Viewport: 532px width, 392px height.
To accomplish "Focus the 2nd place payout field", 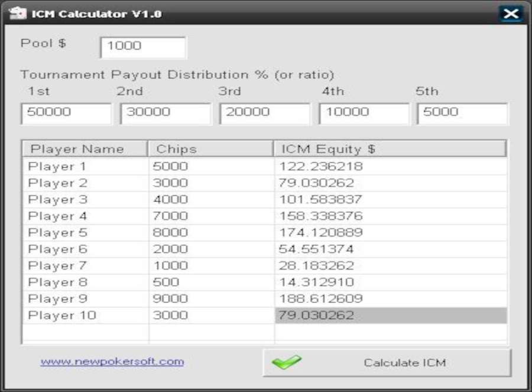I will 165,114.
